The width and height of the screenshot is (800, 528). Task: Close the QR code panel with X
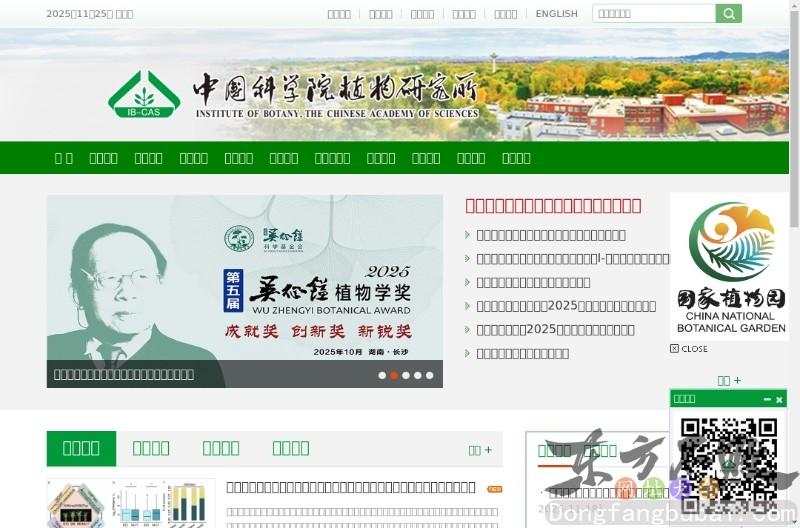pos(779,399)
